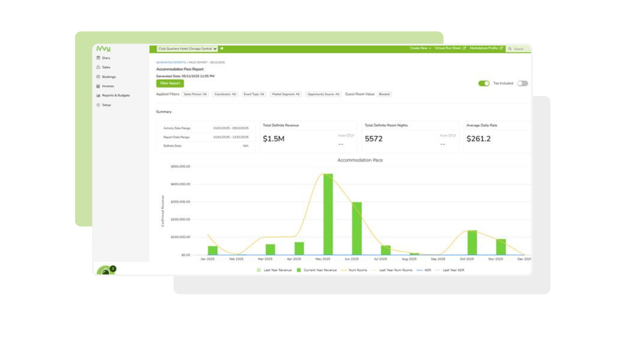This screenshot has height=364, width=625.
Task: Turn off the Tax Included toggle
Action: click(x=484, y=83)
